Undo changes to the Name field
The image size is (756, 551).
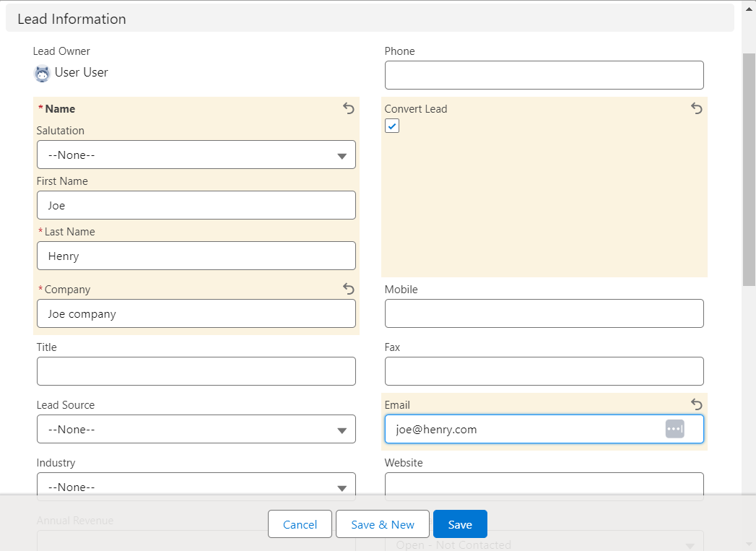pyautogui.click(x=349, y=108)
